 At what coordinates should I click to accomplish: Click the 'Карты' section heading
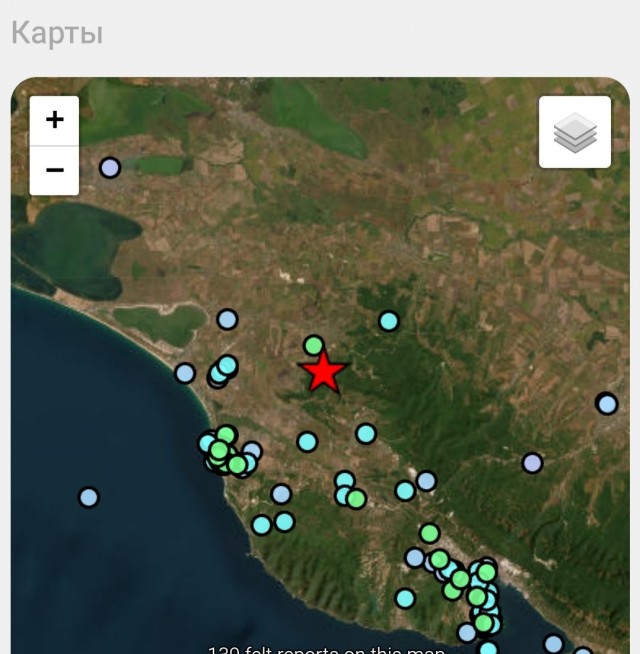click(x=57, y=33)
